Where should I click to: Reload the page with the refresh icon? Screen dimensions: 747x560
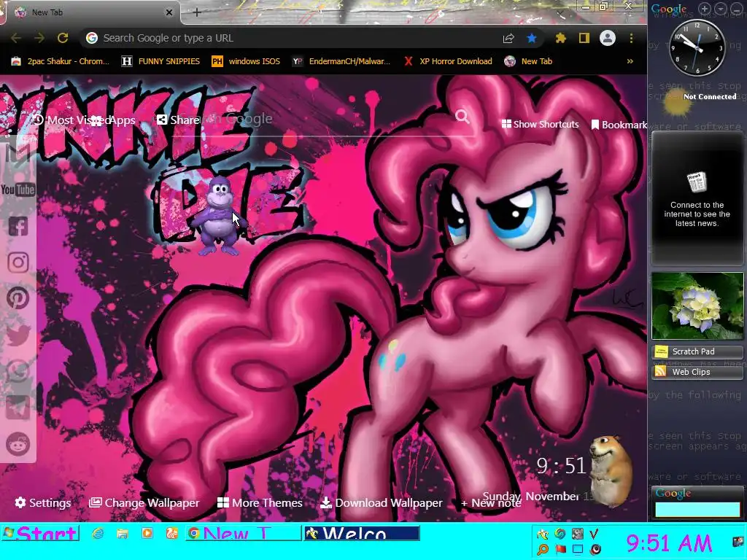tap(63, 38)
